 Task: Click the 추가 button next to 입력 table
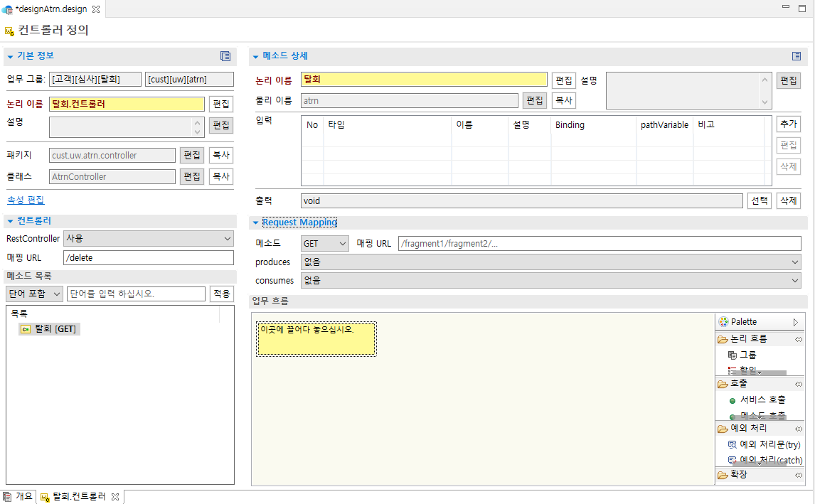click(x=788, y=123)
